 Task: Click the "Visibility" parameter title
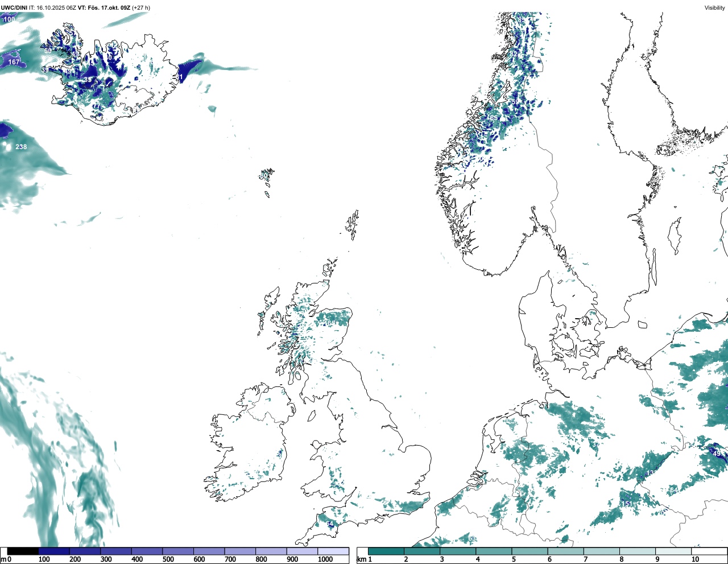[715, 8]
